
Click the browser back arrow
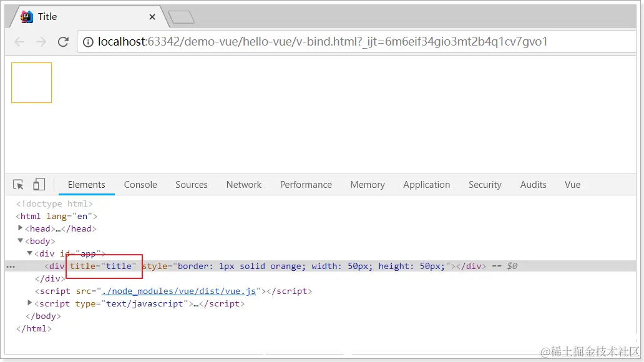pyautogui.click(x=19, y=41)
